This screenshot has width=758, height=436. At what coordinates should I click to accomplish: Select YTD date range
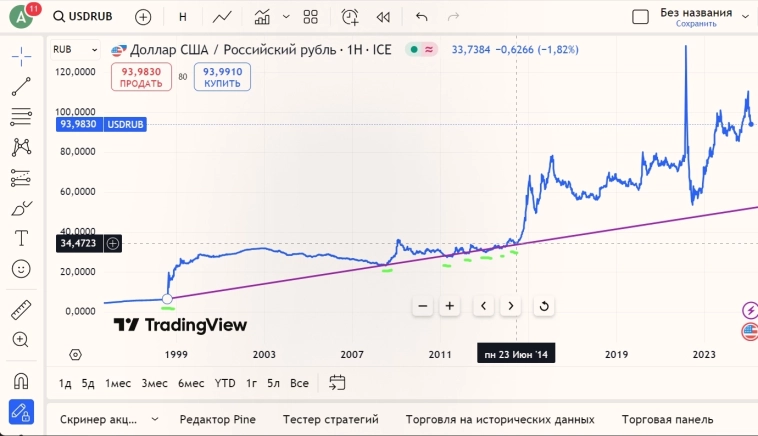225,383
